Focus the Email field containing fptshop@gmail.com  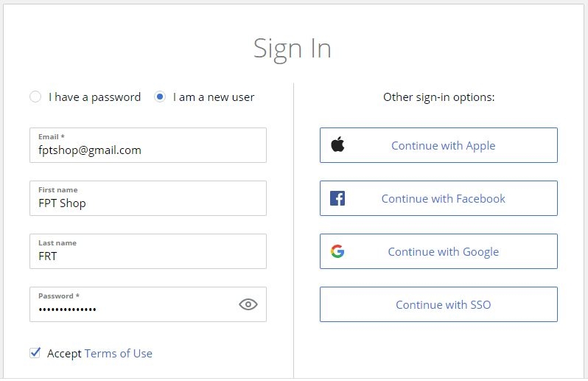[148, 145]
